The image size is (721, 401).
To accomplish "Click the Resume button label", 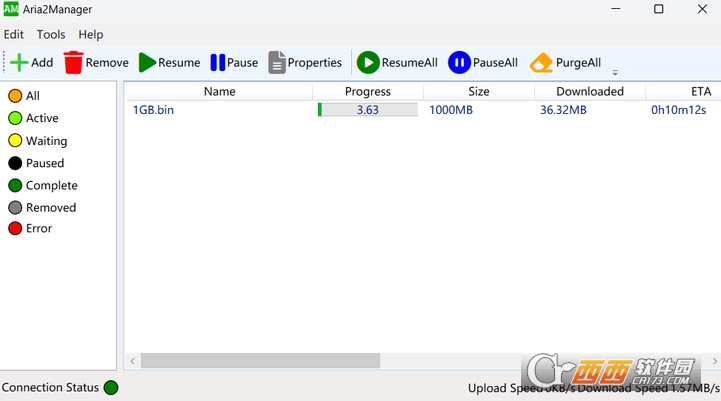I will 179,63.
